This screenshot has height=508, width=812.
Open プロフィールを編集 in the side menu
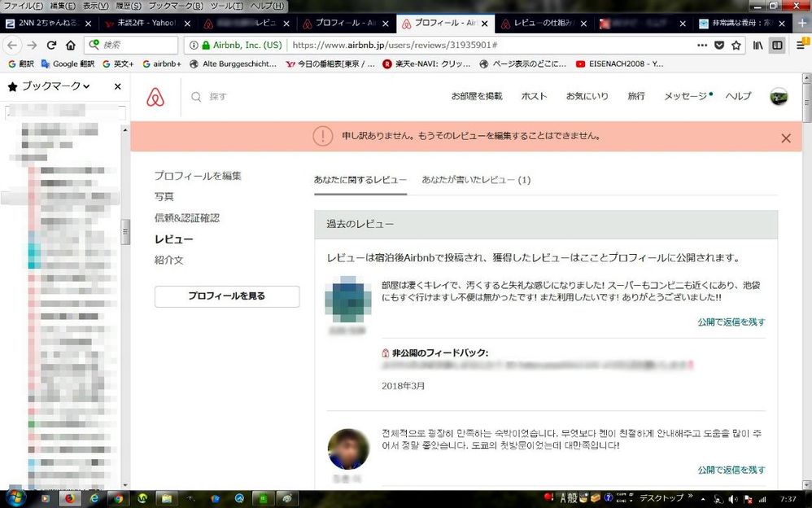198,176
